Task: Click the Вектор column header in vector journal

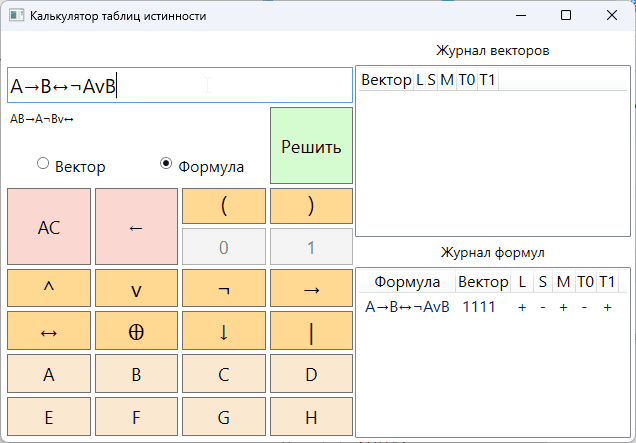Action: point(385,80)
